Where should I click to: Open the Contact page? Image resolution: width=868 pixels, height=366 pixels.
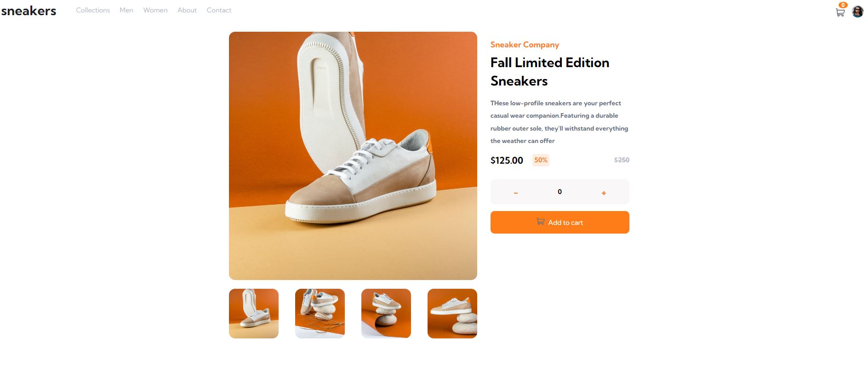[219, 10]
